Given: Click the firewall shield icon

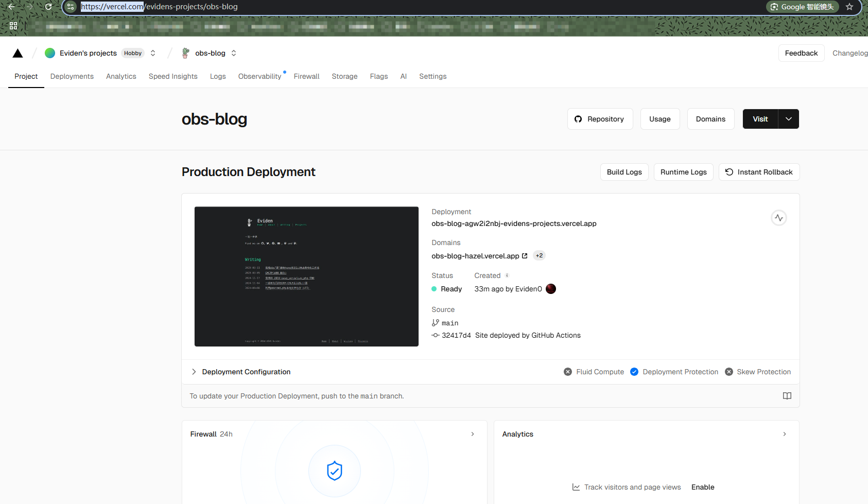Looking at the screenshot, I should tap(335, 471).
